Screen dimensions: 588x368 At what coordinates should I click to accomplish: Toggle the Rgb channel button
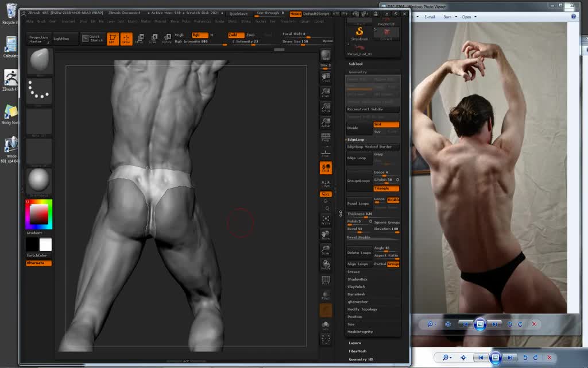(199, 35)
